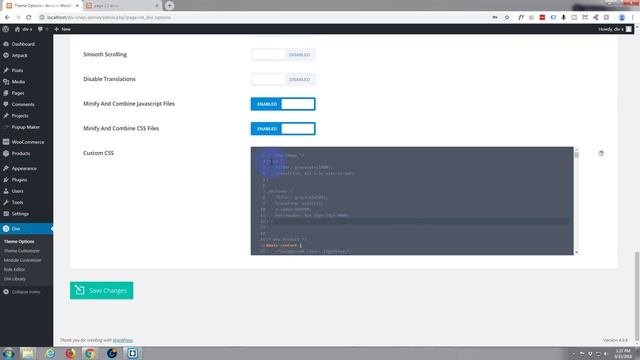Click the Settings sidebar icon
The width and height of the screenshot is (640, 360).
coord(6,214)
